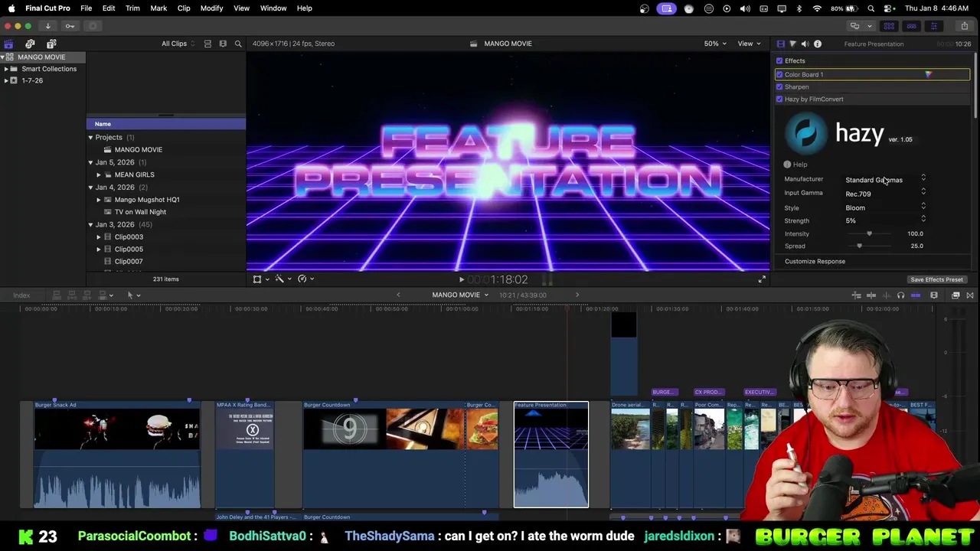Show the Transitions browser icon
This screenshot has height=551, width=980.
point(969,295)
